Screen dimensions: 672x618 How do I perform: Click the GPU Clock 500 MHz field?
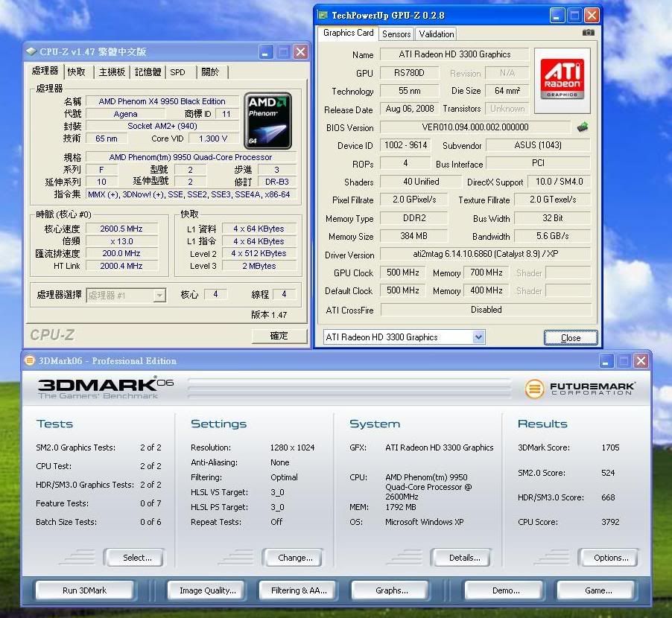coord(403,273)
